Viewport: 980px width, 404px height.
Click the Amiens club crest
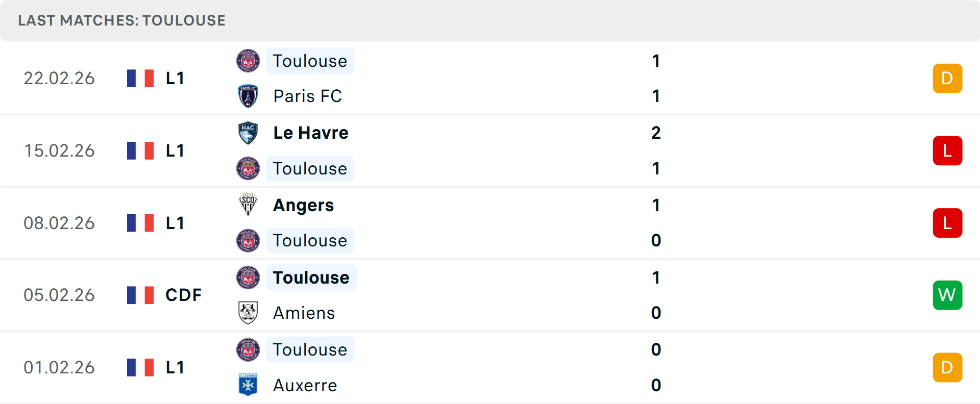coord(248,313)
